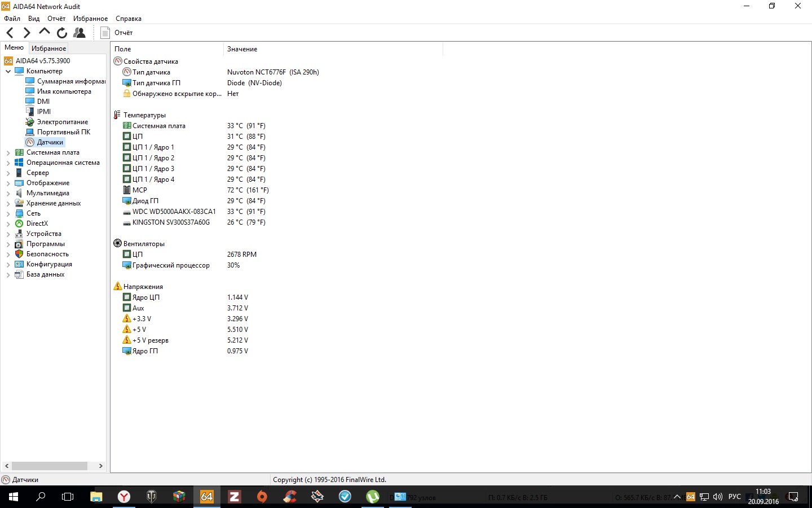Open the Windows notification center
Image resolution: width=812 pixels, height=508 pixels.
pyautogui.click(x=793, y=497)
